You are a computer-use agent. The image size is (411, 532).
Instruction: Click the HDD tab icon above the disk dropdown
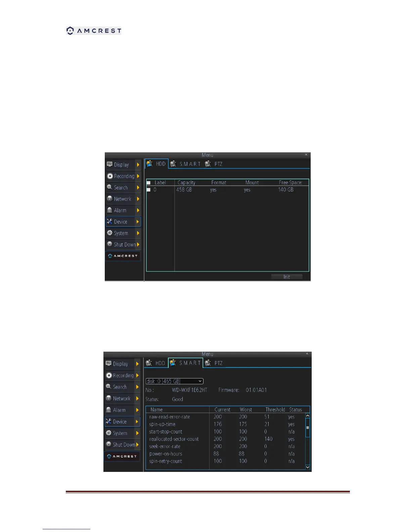(x=149, y=363)
